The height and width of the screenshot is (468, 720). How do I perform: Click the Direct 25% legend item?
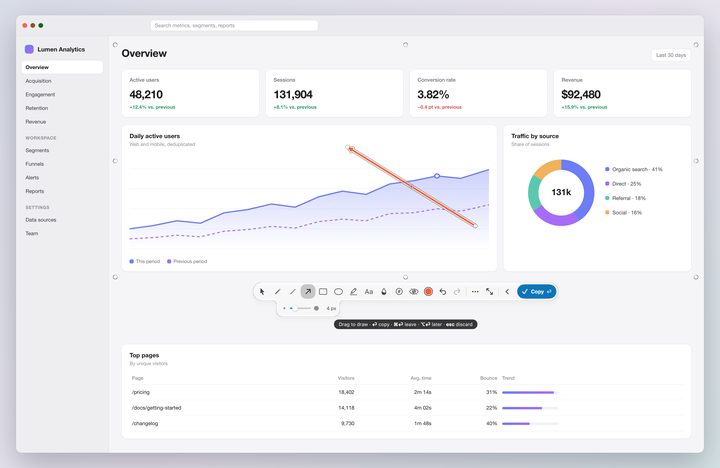tap(623, 184)
